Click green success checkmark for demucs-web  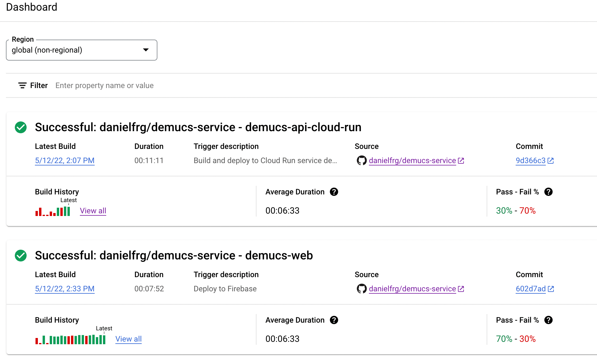tap(21, 256)
